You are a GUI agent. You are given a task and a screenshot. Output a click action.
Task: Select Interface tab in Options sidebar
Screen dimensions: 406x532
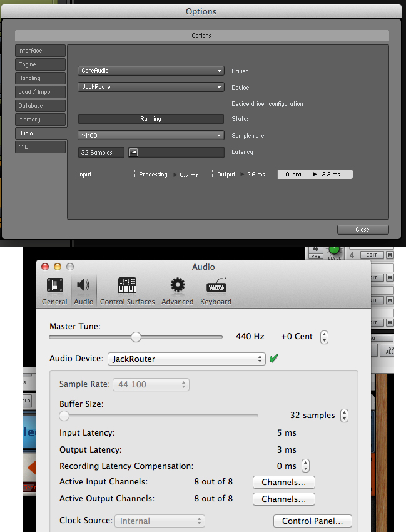tap(41, 51)
